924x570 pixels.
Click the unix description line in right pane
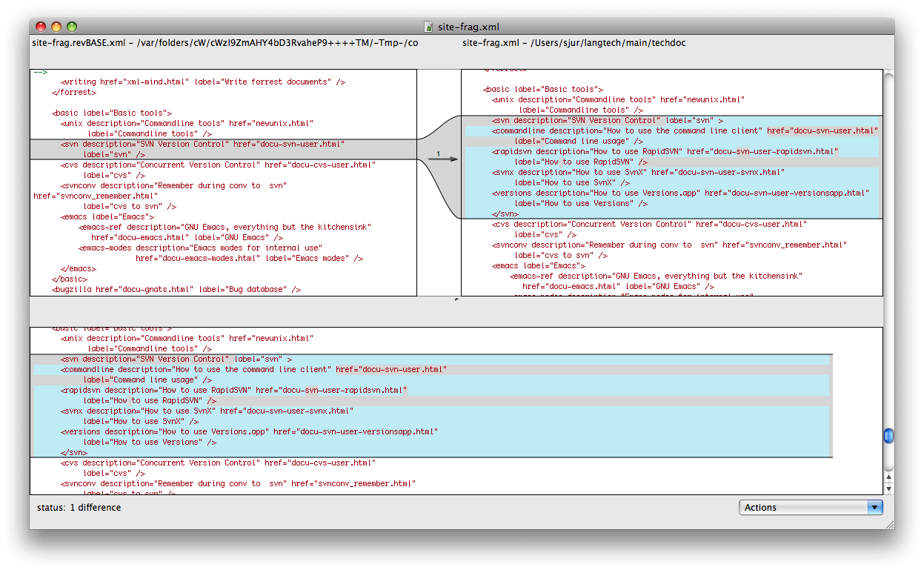[x=619, y=99]
